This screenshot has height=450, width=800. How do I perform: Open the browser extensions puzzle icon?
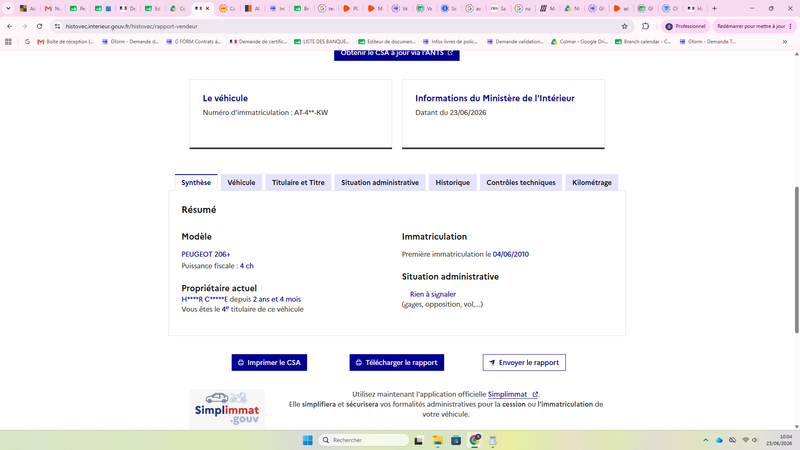point(645,26)
